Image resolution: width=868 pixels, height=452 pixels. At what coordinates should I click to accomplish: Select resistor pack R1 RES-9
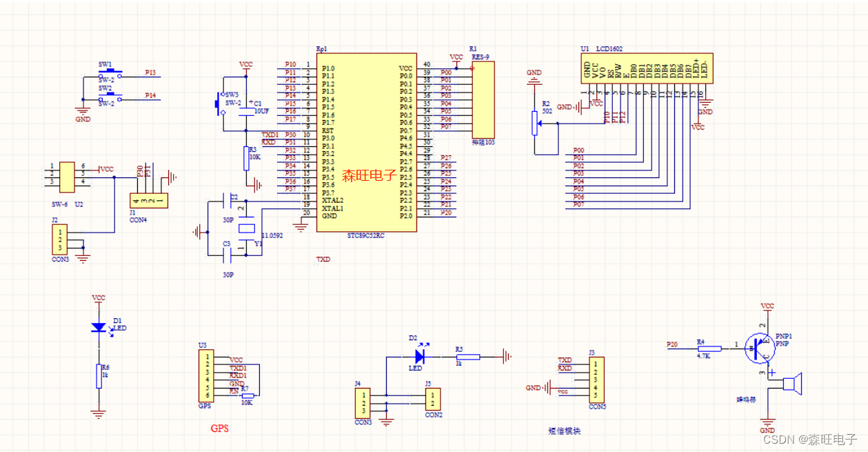[x=483, y=99]
